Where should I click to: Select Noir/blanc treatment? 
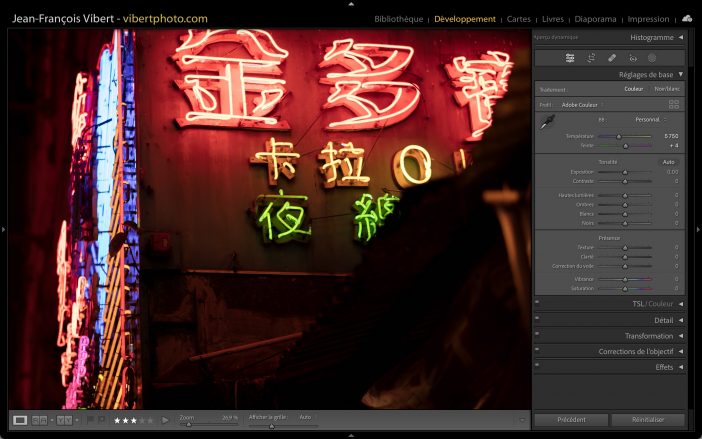[x=667, y=89]
